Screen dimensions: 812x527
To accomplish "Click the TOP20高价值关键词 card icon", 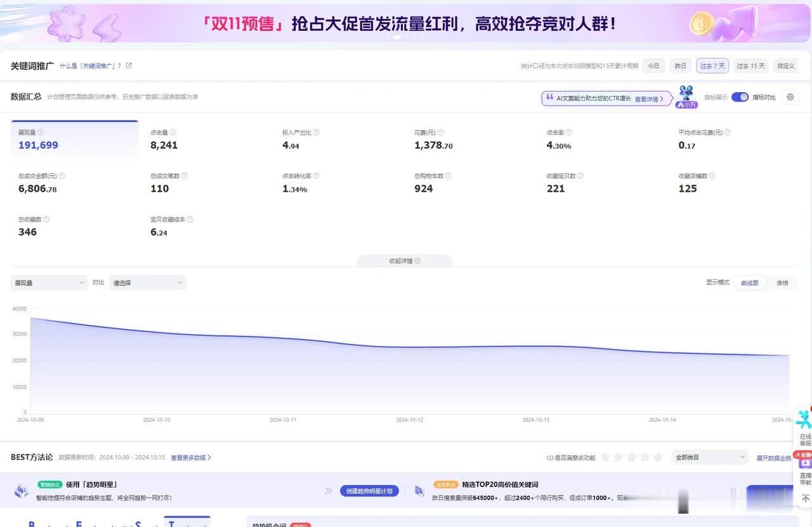I will [419, 491].
